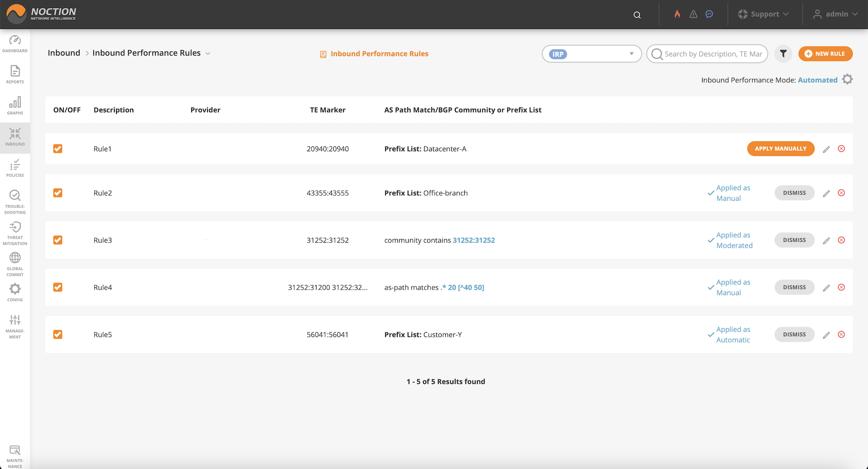Click the Applied as Automatic status
Screen dimensions: 868x469
(729, 335)
